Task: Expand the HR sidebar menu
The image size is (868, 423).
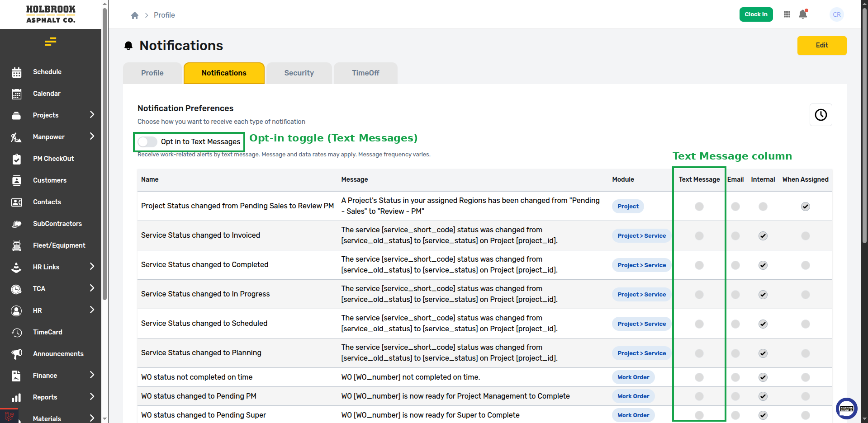Action: tap(92, 310)
